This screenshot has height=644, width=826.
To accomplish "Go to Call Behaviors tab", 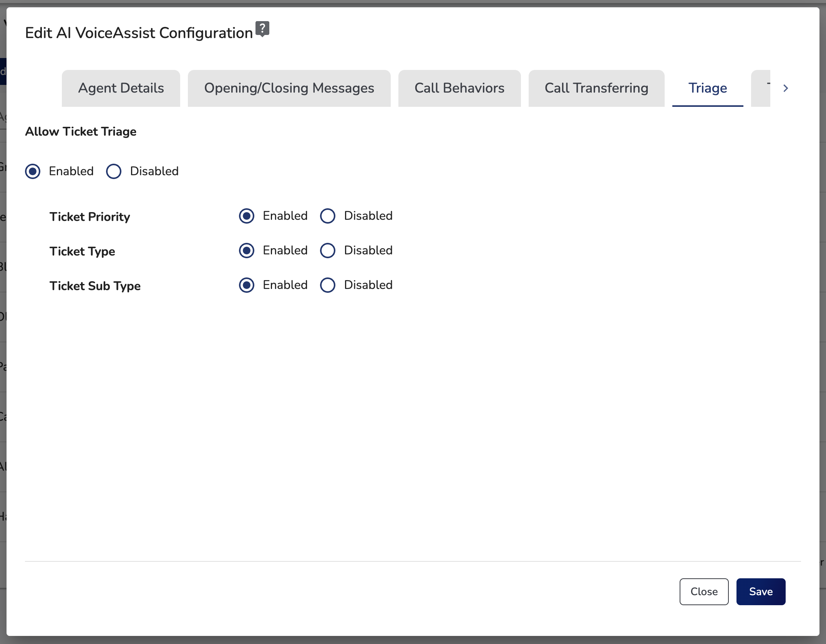I will click(x=459, y=88).
